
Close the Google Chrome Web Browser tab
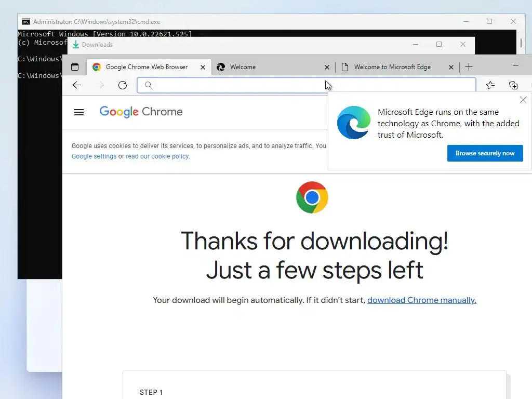coord(203,67)
